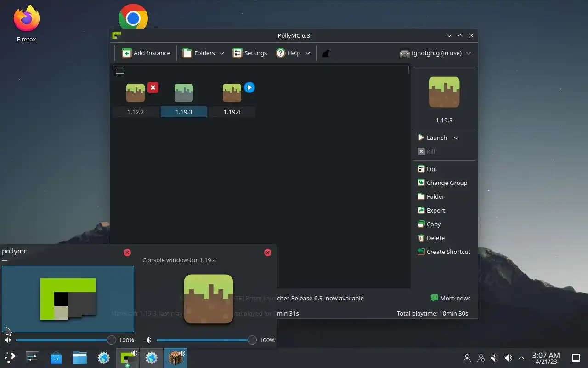
Task: Mute pollymc preview audio speaker icon
Action: (8, 340)
